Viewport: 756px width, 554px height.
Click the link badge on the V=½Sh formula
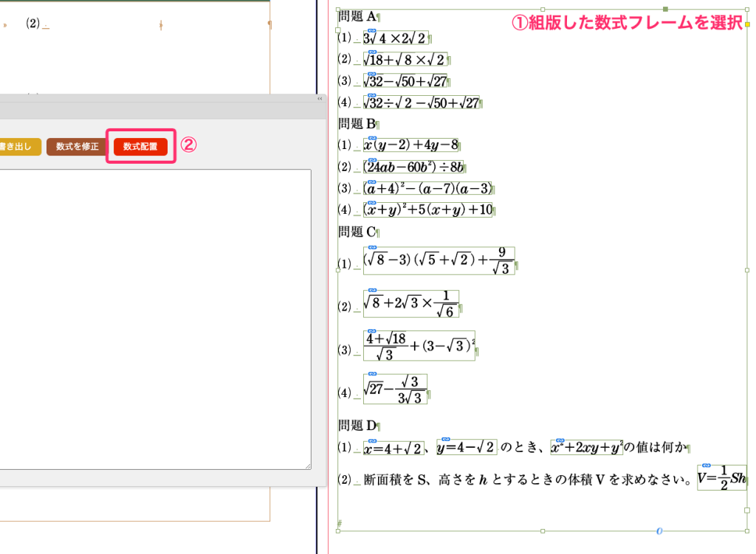pyautogui.click(x=707, y=465)
